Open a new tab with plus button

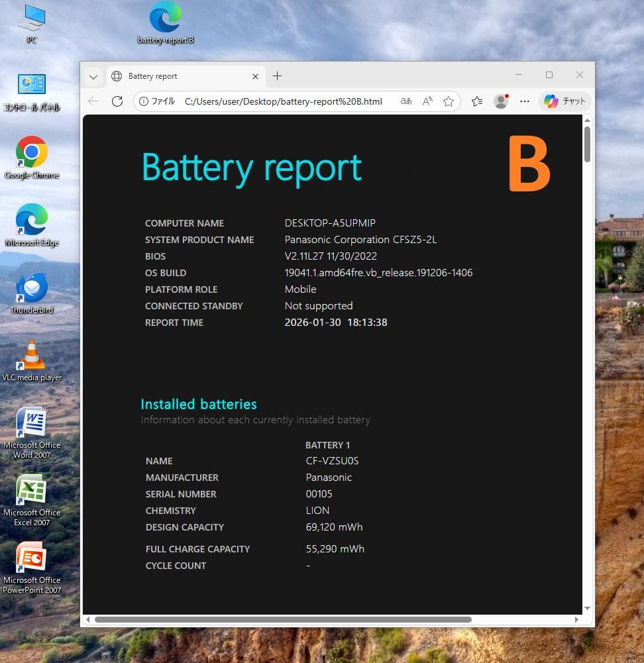point(277,76)
